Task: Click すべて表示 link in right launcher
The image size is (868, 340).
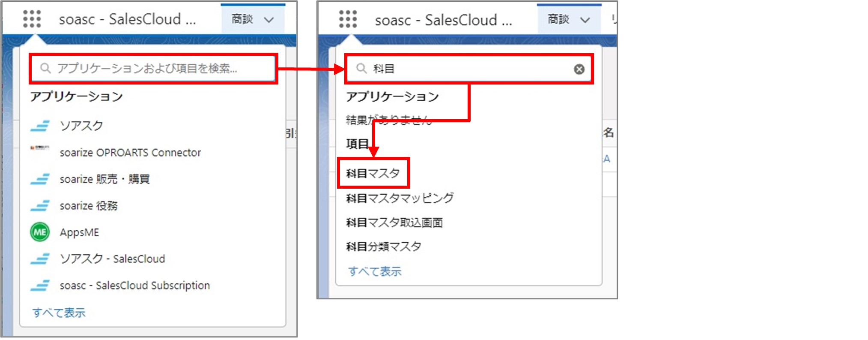Action: (x=375, y=271)
